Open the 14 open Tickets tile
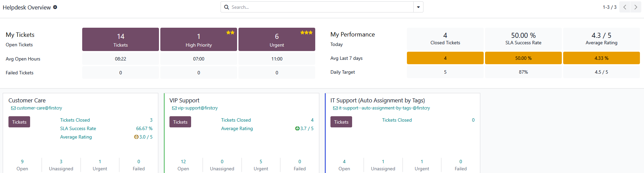Viewport: 644px width, 173px height. (x=120, y=40)
